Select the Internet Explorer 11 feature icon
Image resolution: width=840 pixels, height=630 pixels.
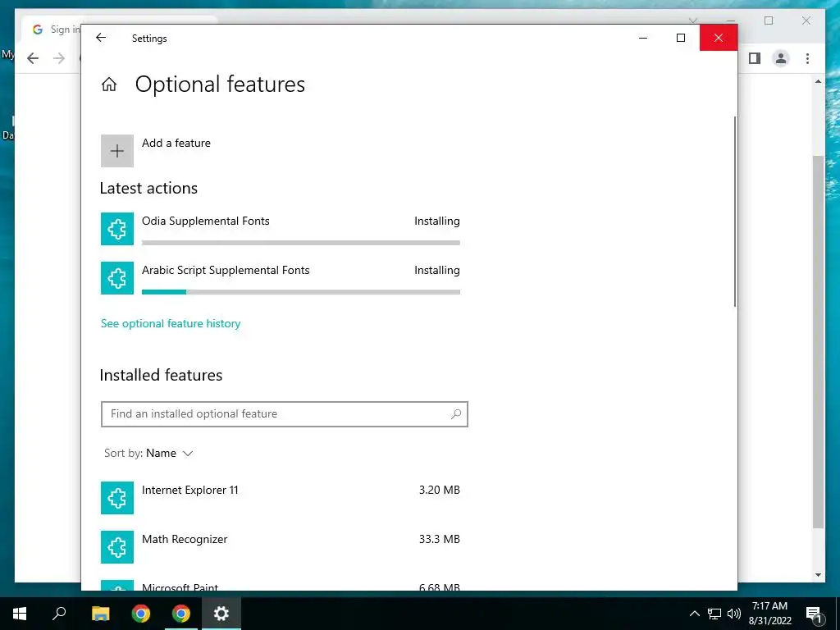click(117, 498)
